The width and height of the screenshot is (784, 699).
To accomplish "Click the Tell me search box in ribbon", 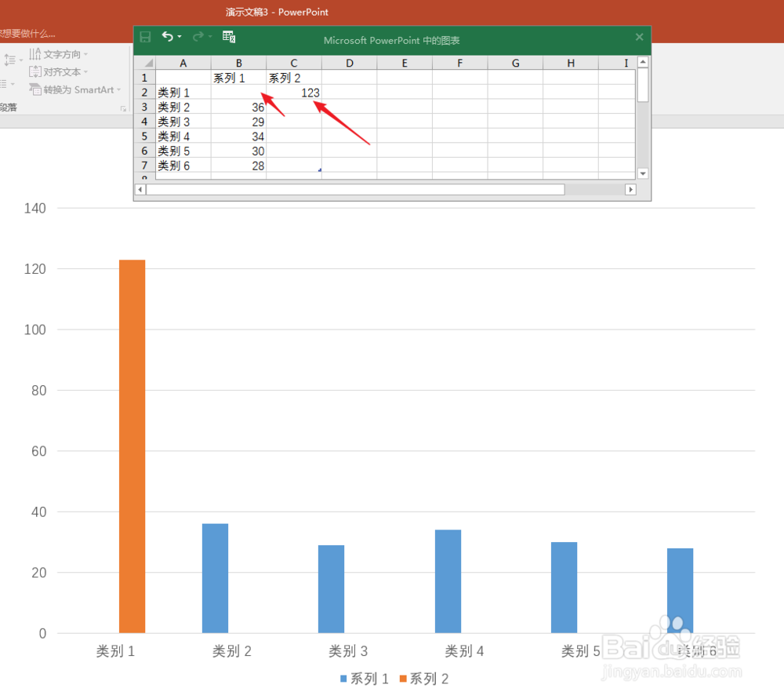I will pos(27,34).
